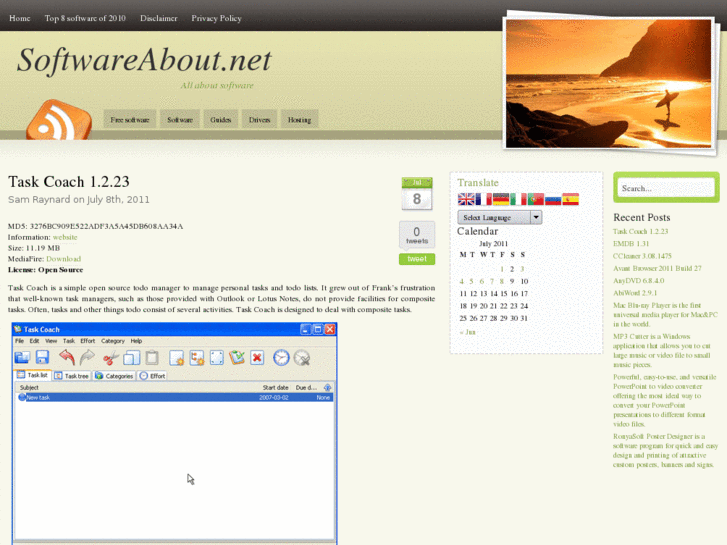The height and width of the screenshot is (545, 727).
Task: Open the website information link
Action: 65,237
